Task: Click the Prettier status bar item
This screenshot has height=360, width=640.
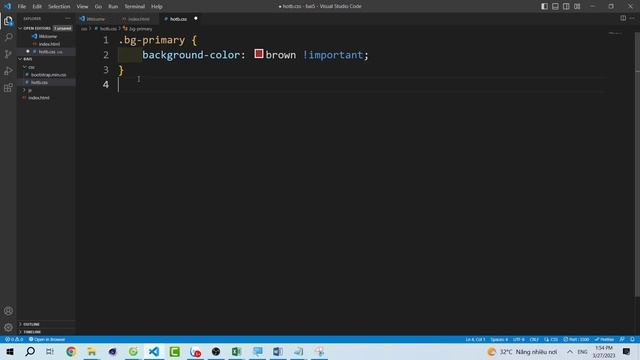Action: click(x=604, y=339)
